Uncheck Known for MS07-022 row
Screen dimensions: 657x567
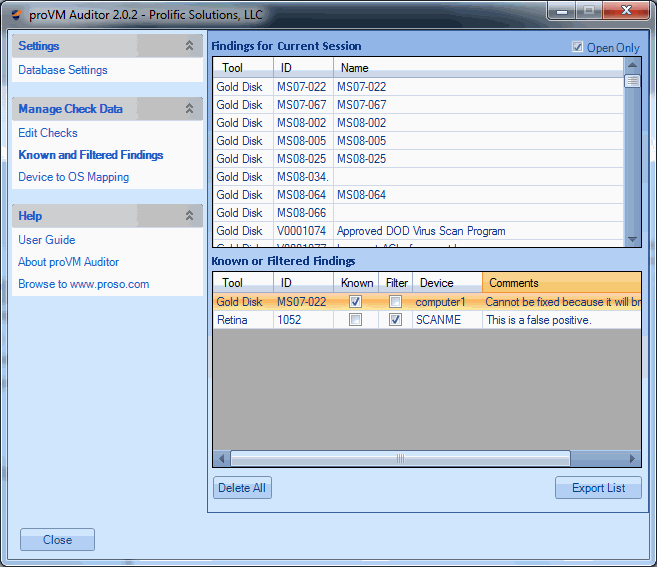tap(355, 302)
